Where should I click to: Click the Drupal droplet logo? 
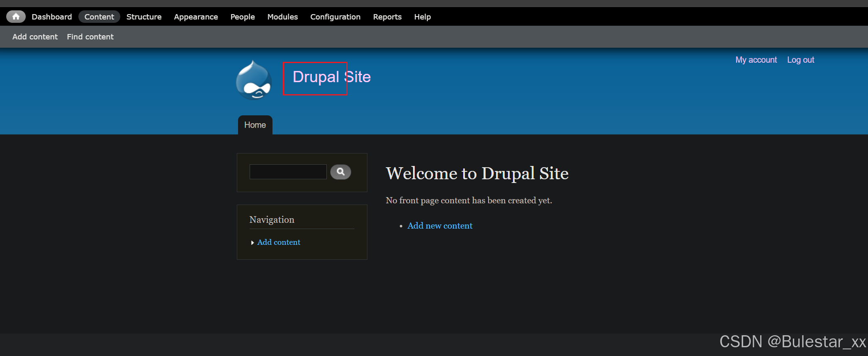coord(254,80)
